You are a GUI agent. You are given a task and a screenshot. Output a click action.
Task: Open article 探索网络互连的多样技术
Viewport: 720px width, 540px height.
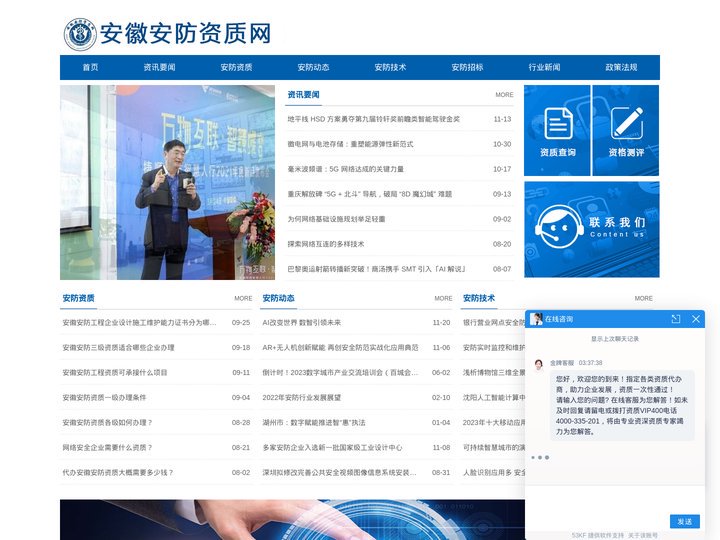(326, 244)
